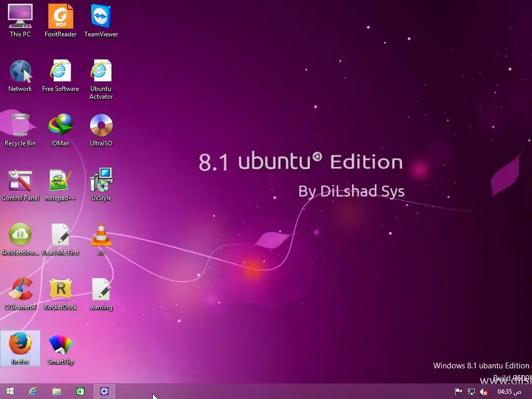Open the Windows Start button

(10, 391)
